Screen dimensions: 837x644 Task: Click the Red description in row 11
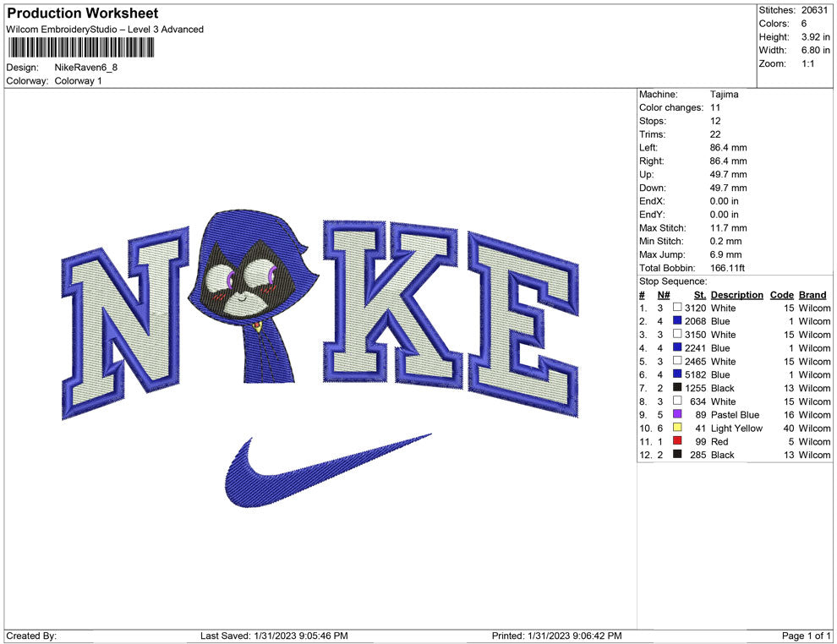point(719,441)
